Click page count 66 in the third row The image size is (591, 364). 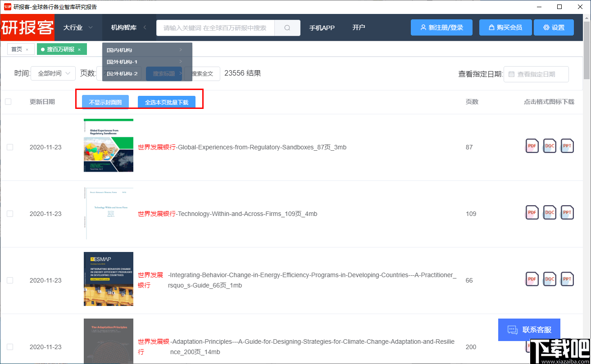tap(469, 280)
